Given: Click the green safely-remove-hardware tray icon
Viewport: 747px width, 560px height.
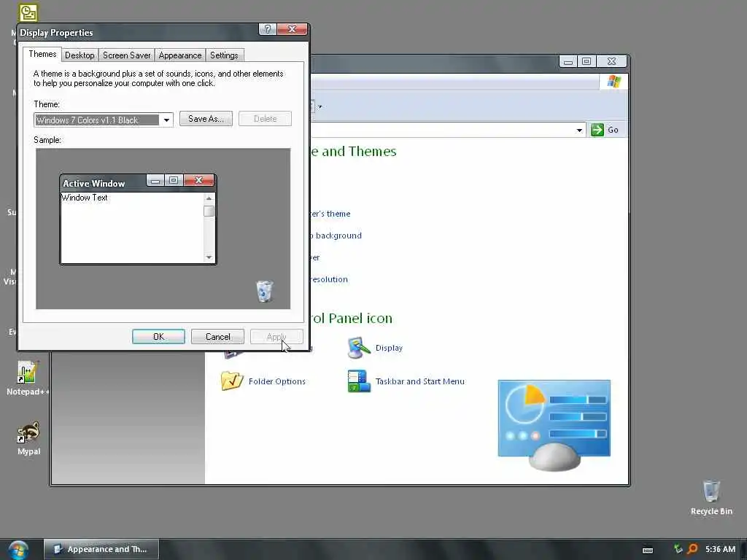Looking at the screenshot, I should tap(678, 549).
